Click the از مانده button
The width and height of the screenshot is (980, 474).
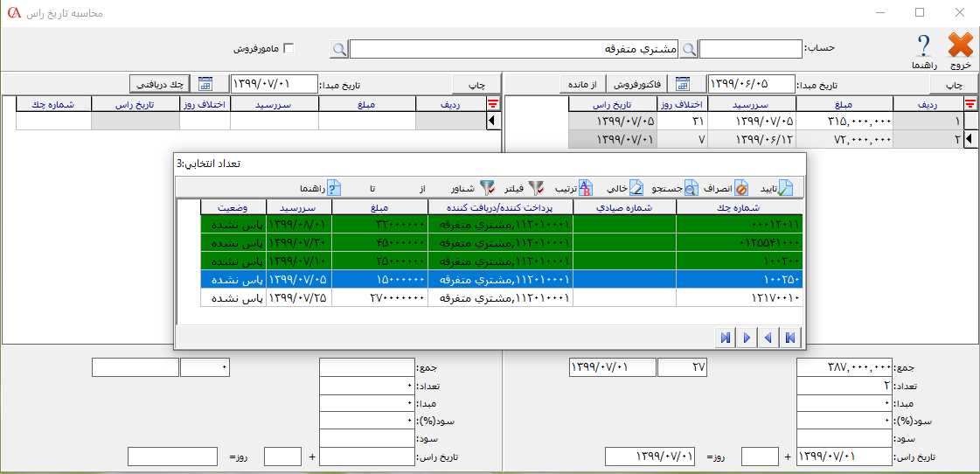[582, 84]
